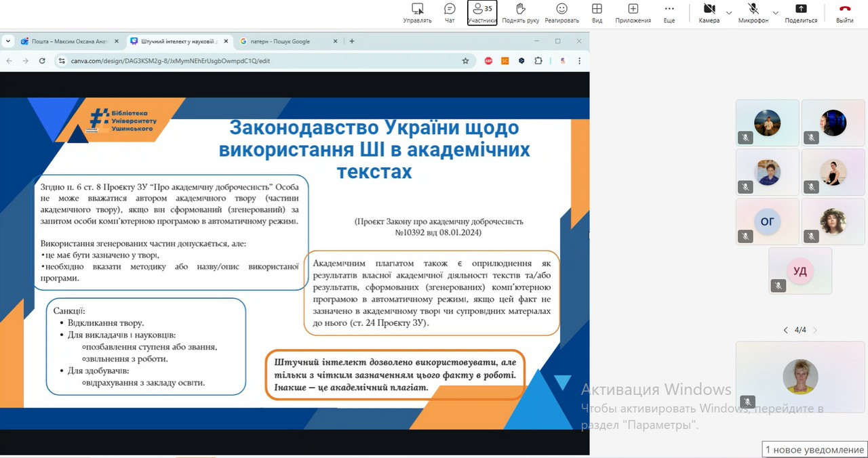868x458 pixels.
Task: Select the ОГ participant tile
Action: [767, 222]
